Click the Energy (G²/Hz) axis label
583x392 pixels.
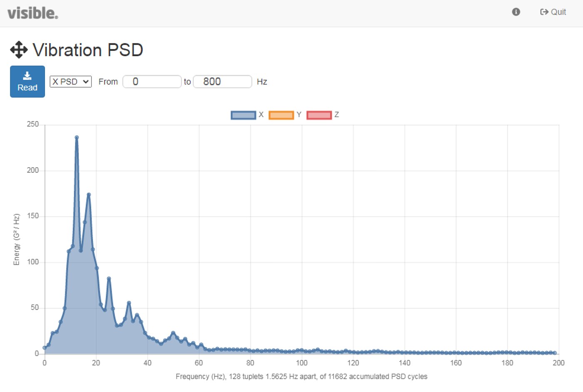click(17, 239)
